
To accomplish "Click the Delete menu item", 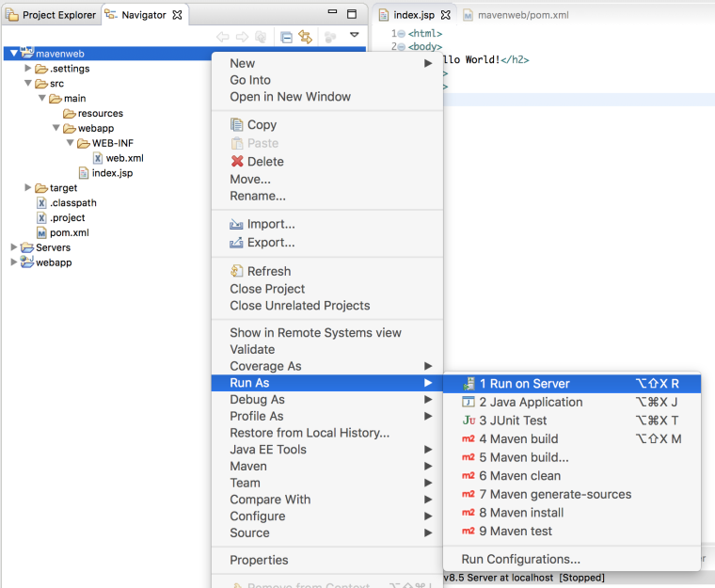I will click(327, 162).
